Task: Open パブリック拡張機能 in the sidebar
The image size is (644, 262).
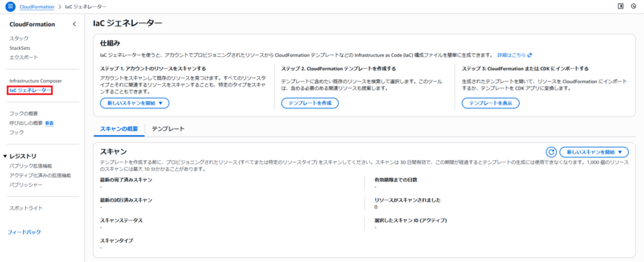Action: point(30,166)
